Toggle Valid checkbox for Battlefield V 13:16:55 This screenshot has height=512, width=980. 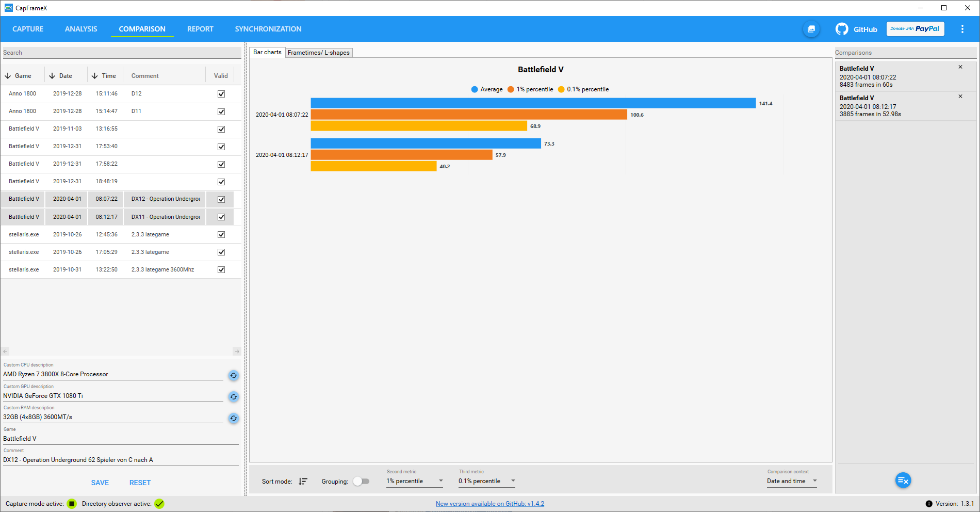tap(221, 129)
